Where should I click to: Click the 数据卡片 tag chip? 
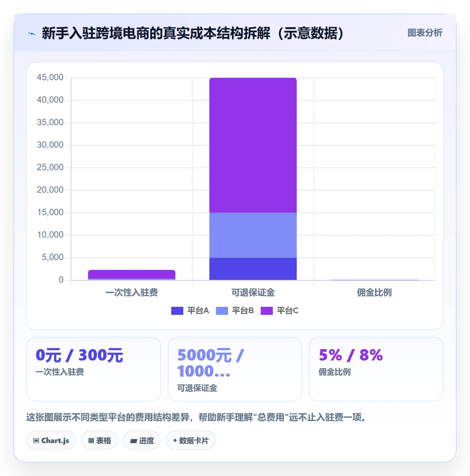pos(191,440)
